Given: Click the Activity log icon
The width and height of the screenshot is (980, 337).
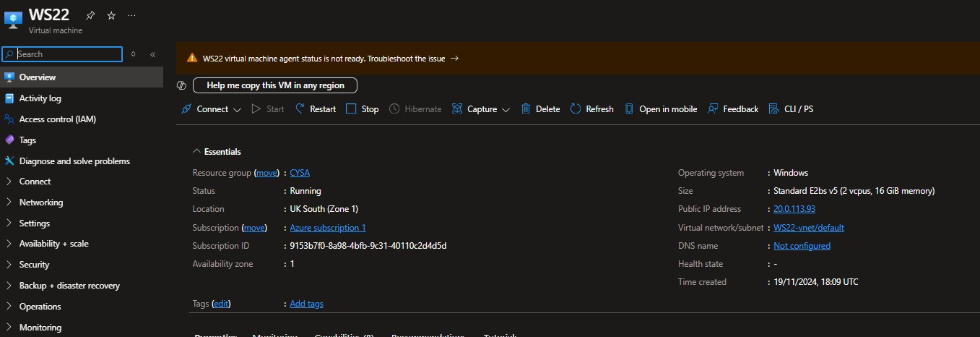Looking at the screenshot, I should point(9,98).
